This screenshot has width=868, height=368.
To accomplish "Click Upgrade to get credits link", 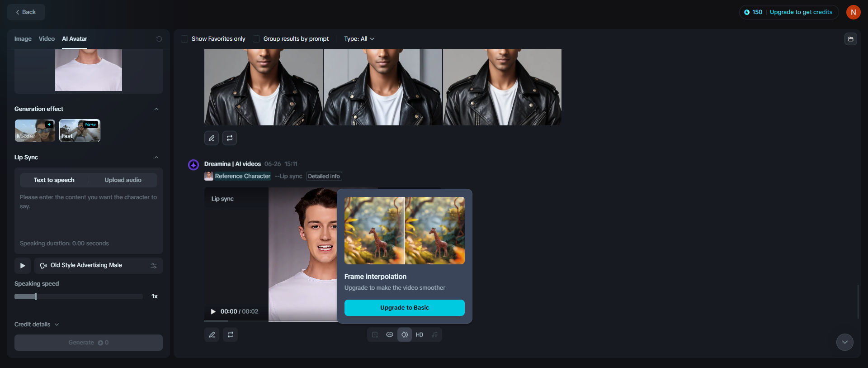I will [801, 12].
